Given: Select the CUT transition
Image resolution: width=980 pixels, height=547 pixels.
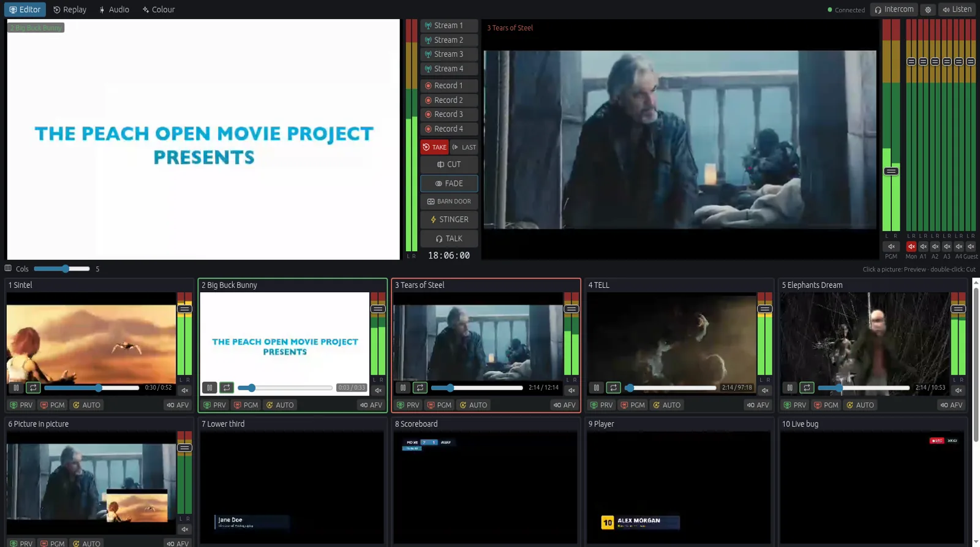Looking at the screenshot, I should 449,165.
